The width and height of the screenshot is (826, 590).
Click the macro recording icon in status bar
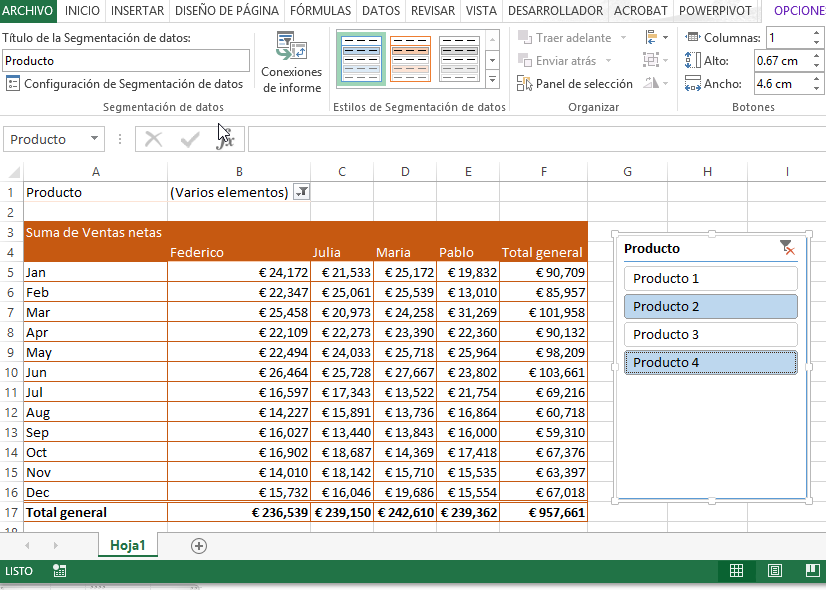(58, 570)
